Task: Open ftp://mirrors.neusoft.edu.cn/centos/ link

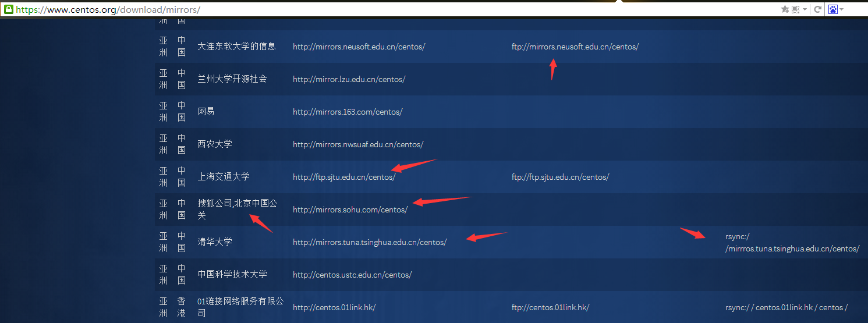Action: pyautogui.click(x=575, y=47)
